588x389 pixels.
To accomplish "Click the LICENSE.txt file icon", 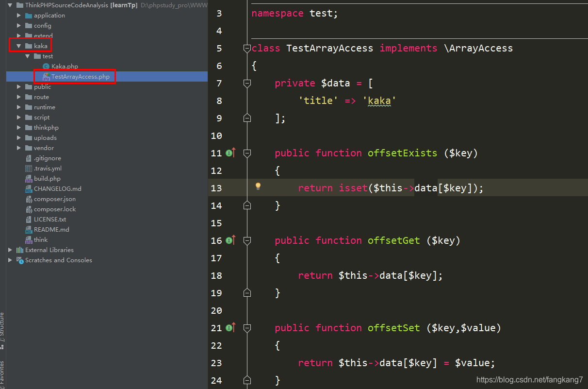I will pos(29,220).
